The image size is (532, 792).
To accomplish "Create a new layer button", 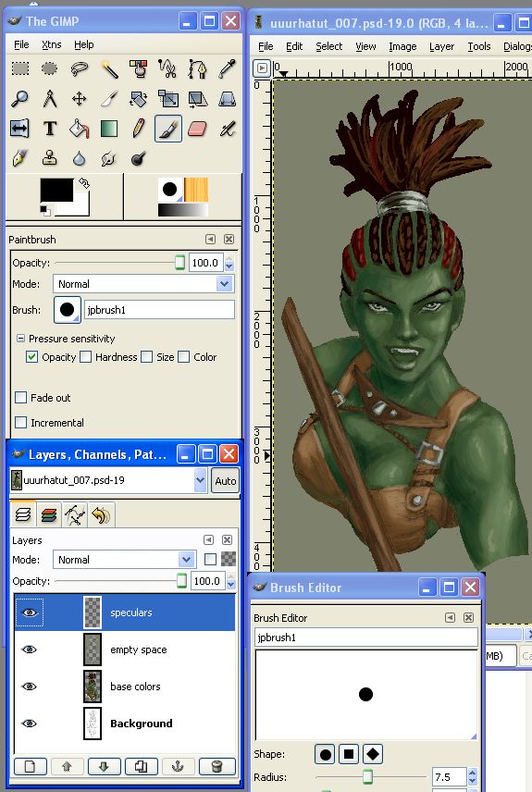I will click(30, 766).
